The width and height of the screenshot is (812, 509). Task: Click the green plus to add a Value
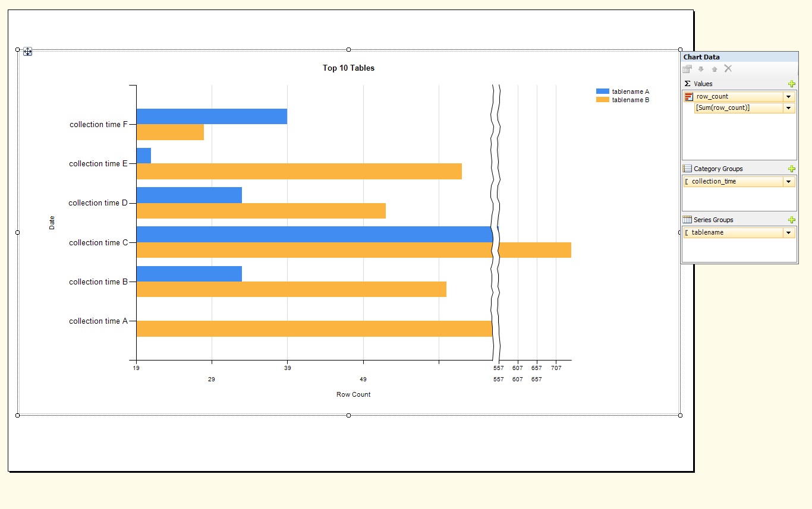click(x=792, y=83)
